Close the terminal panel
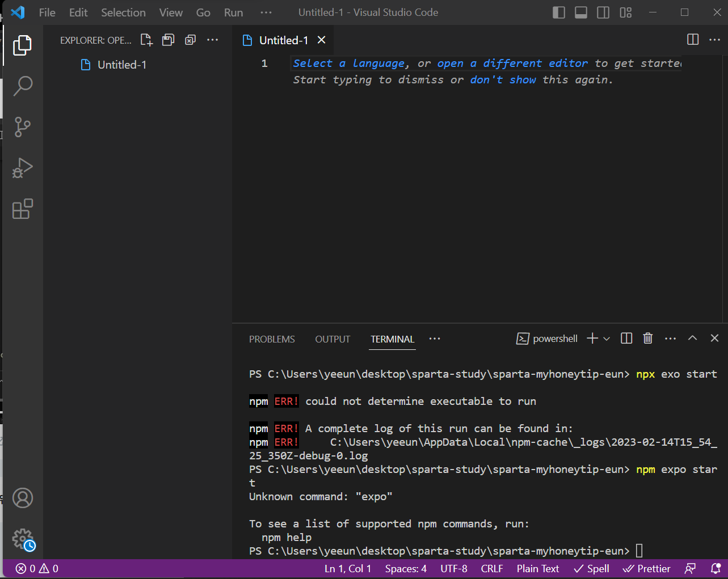Image resolution: width=728 pixels, height=579 pixels. (x=714, y=338)
